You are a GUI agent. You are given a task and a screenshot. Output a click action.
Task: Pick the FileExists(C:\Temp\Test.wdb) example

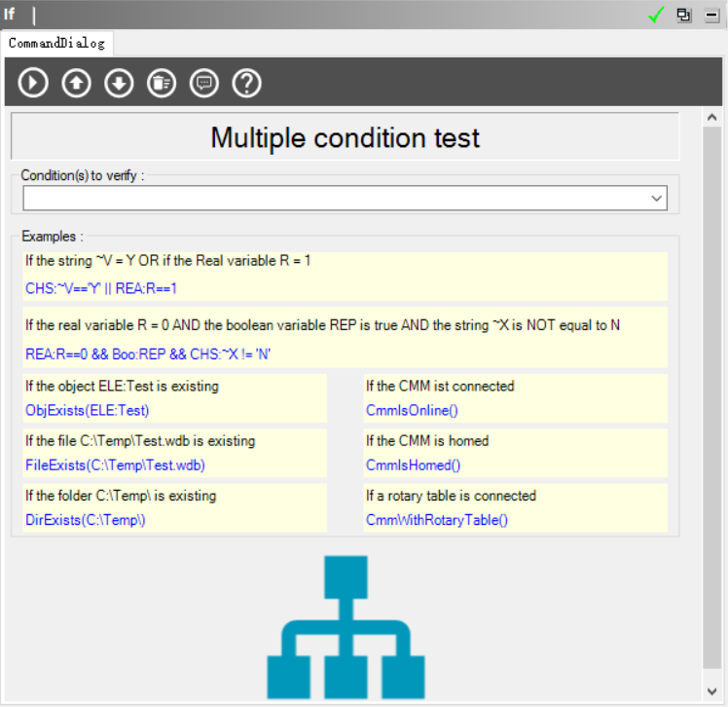(115, 465)
